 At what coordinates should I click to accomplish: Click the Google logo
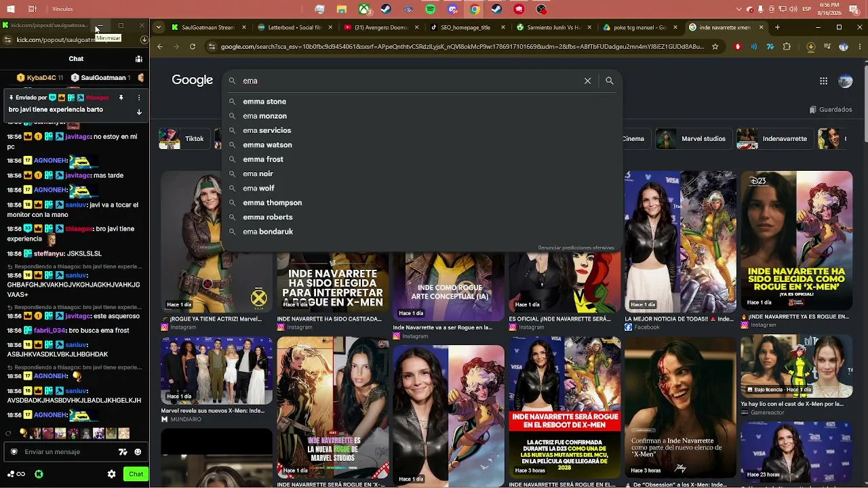193,80
